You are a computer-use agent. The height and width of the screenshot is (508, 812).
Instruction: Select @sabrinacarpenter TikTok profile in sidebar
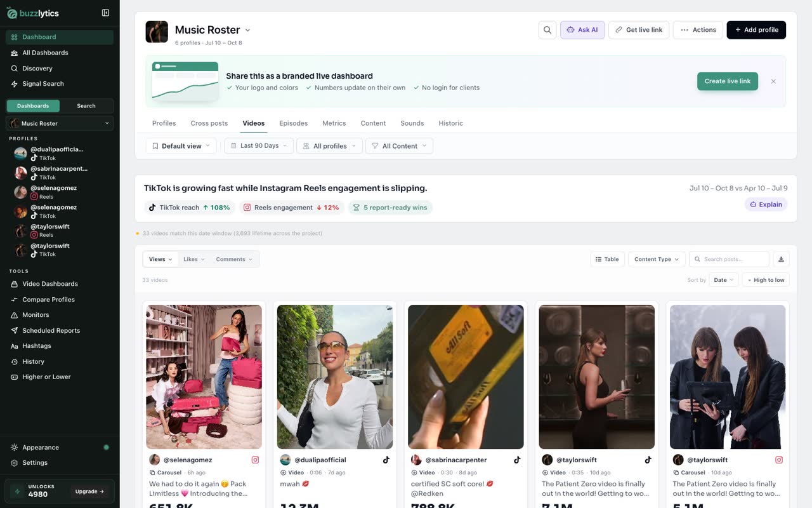click(60, 173)
